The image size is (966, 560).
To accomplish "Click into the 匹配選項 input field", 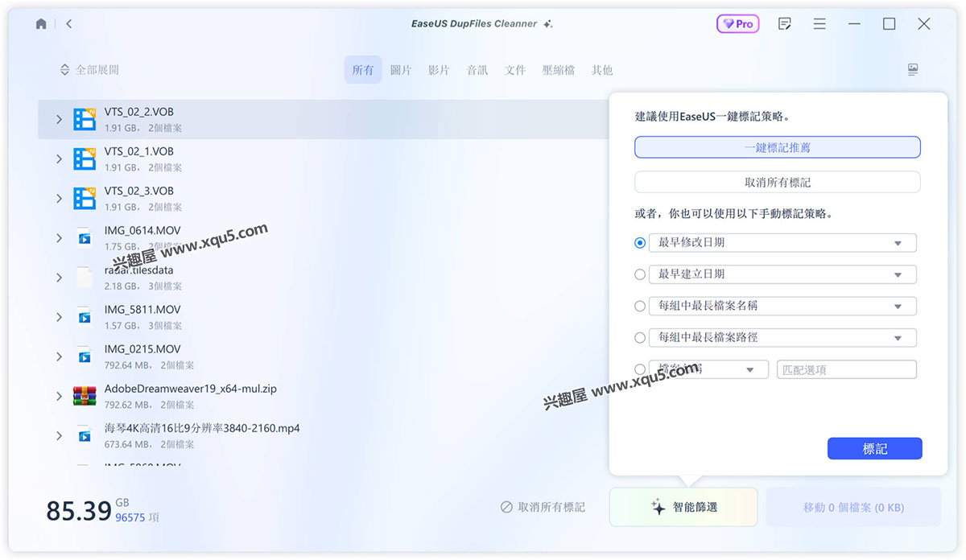I will click(x=847, y=369).
